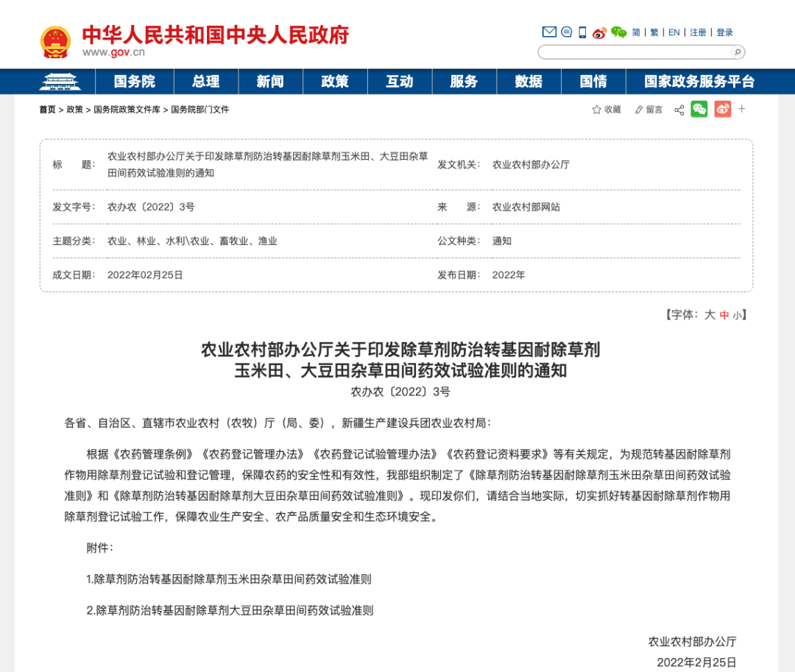Open attachment 2 大豆田 试验准则
The width and height of the screenshot is (795, 672).
coord(230,611)
